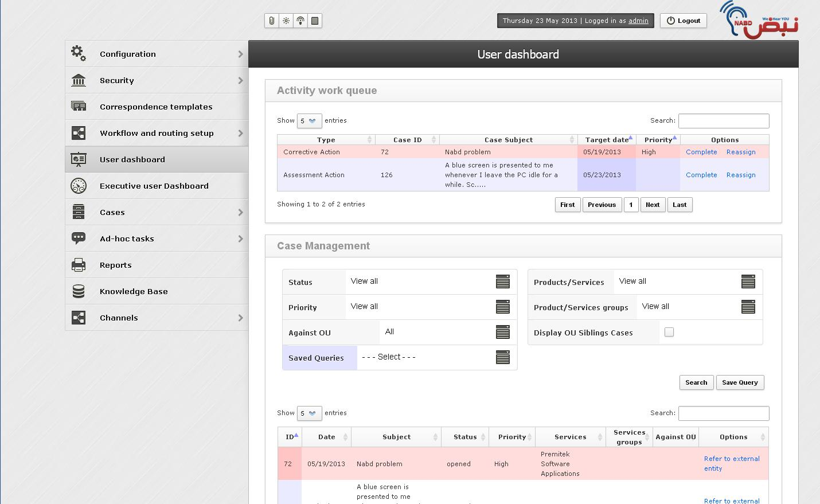
Task: Select the Security bank icon
Action: tap(79, 80)
